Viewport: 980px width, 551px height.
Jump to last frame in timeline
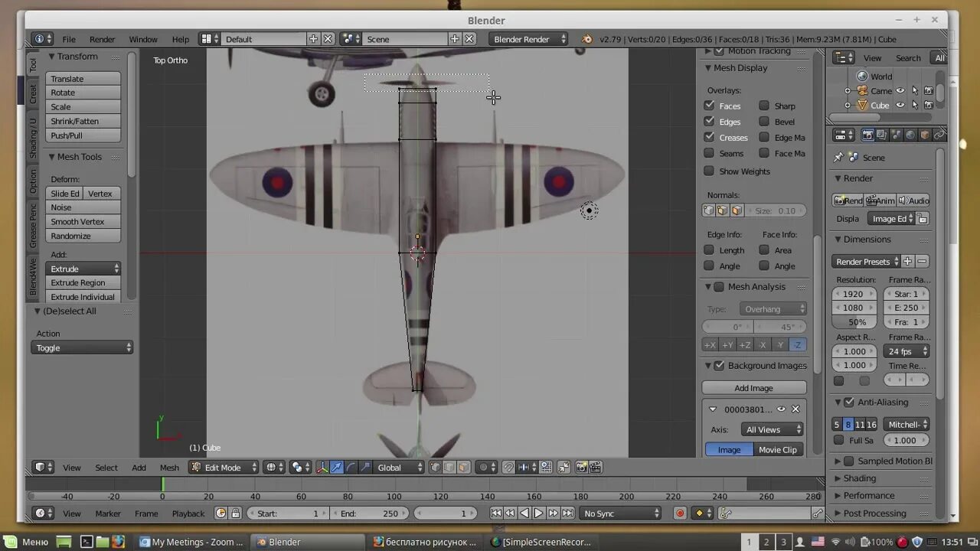(x=567, y=514)
